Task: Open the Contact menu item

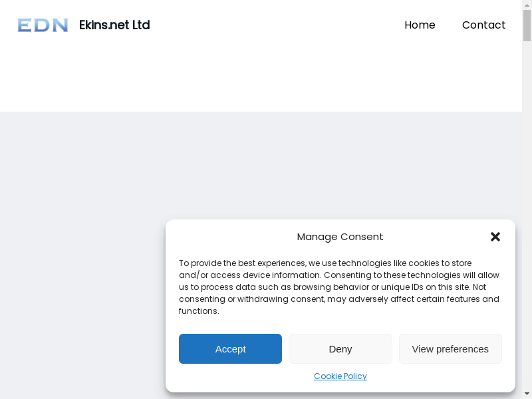Action: point(483,25)
